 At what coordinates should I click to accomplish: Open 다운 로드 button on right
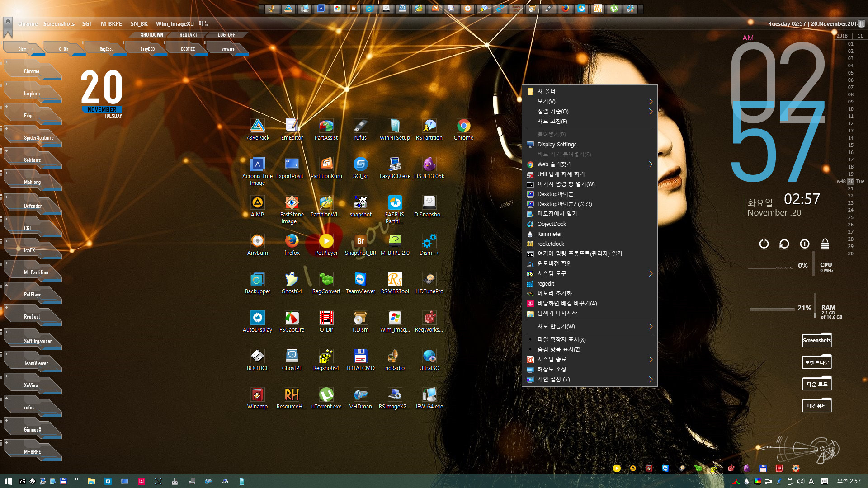click(x=817, y=384)
